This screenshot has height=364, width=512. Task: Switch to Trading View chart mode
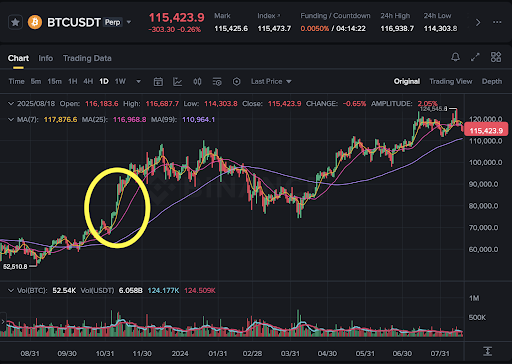coord(451,82)
